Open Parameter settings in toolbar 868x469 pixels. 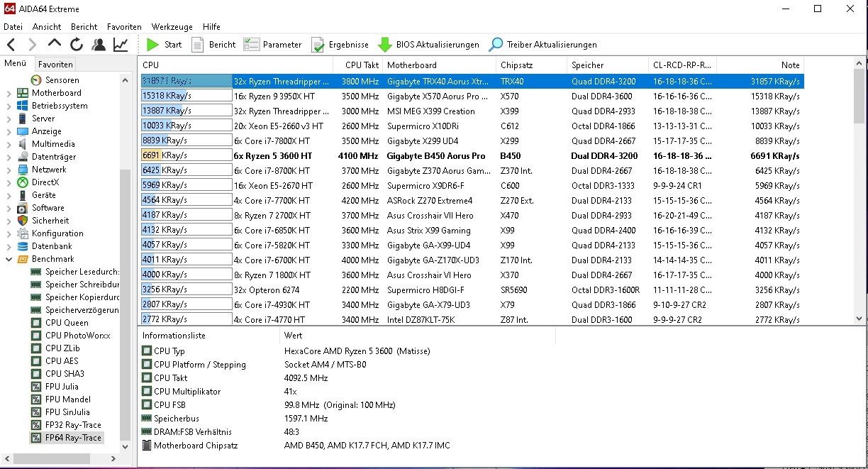(272, 45)
